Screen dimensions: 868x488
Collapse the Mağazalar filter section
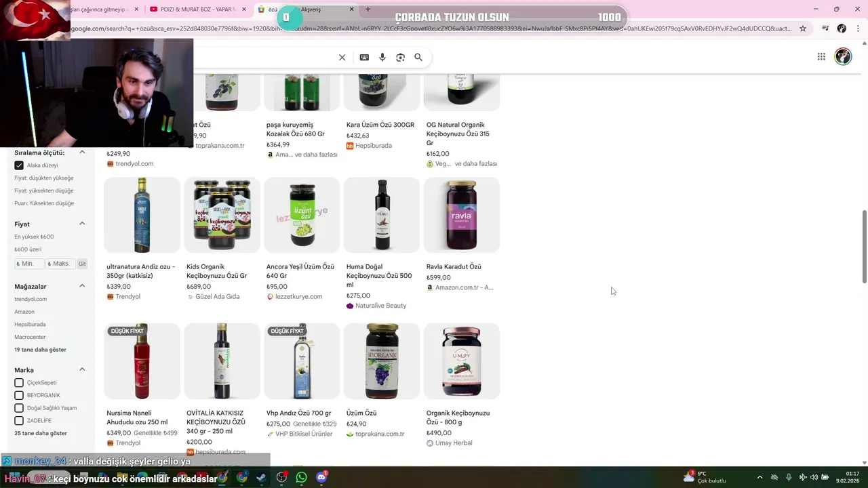[82, 286]
